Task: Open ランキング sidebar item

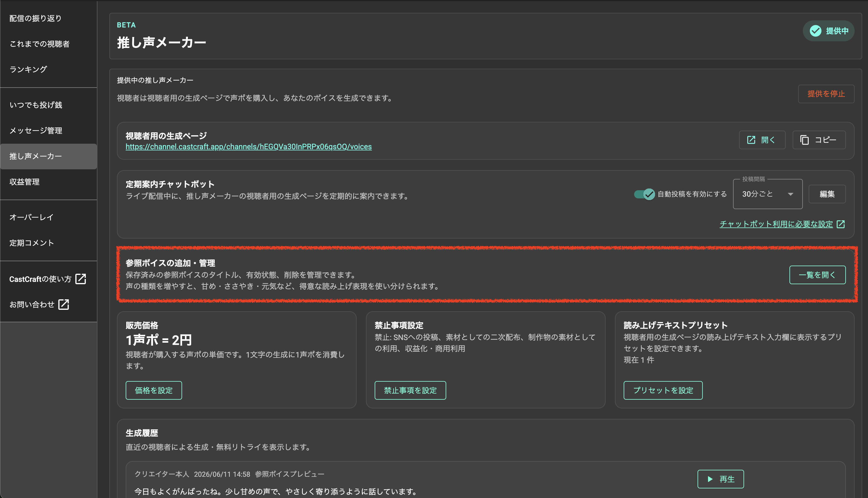Action: (x=49, y=70)
